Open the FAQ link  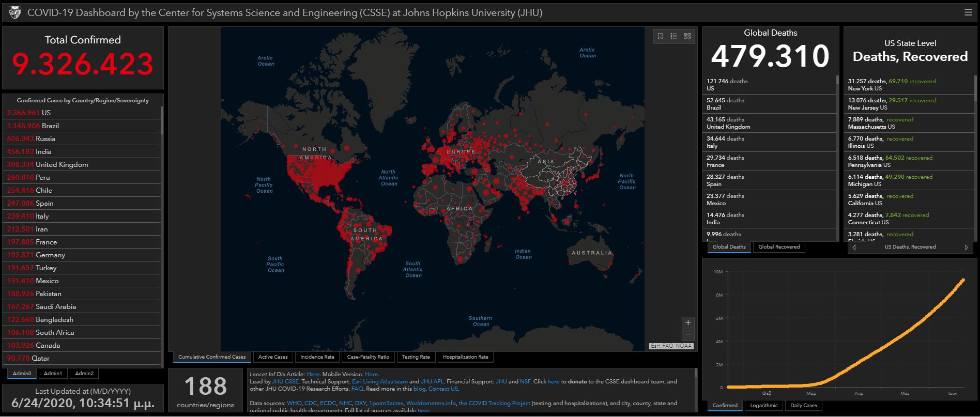point(357,389)
